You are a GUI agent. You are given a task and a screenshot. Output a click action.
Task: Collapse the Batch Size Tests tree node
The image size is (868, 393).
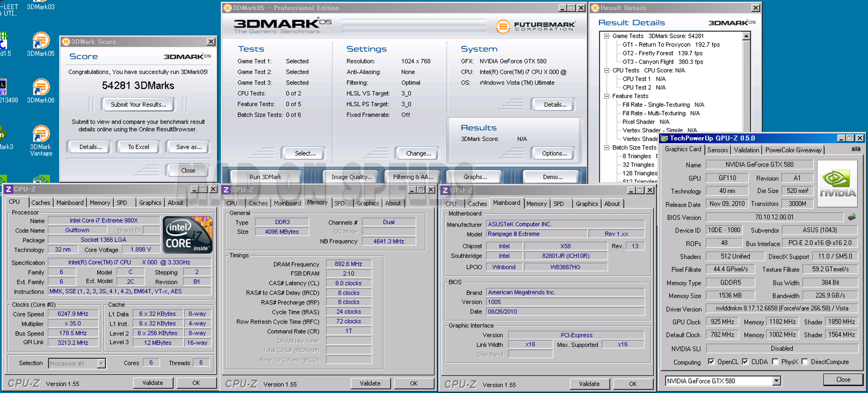607,147
